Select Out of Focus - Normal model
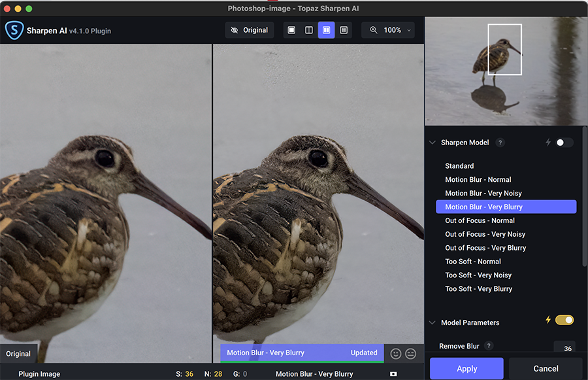The height and width of the screenshot is (380, 588). pyautogui.click(x=480, y=220)
